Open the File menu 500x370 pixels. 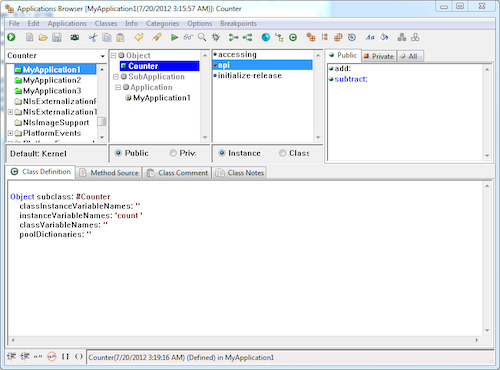[14, 24]
